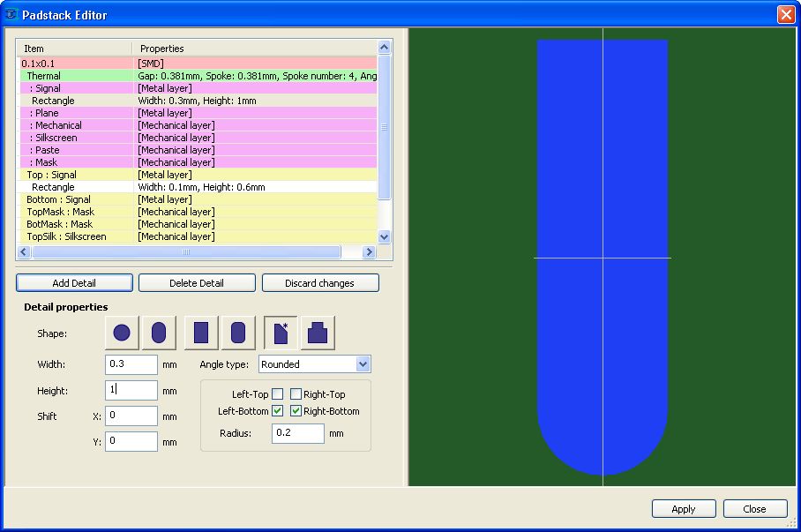Screen dimensions: 801x532
Task: Select the 'Top : Signal' row
Action: point(198,175)
